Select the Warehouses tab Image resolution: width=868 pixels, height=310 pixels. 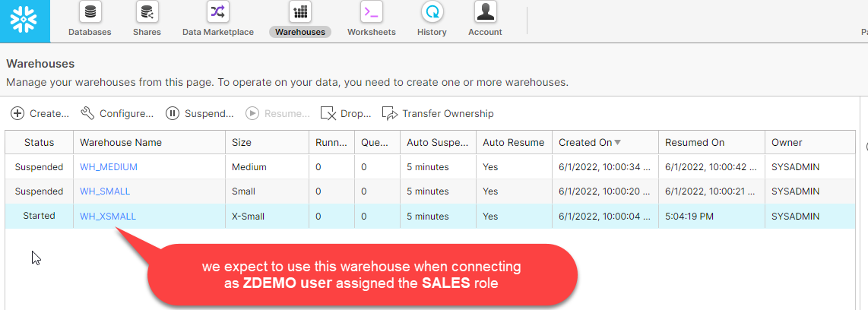point(300,32)
